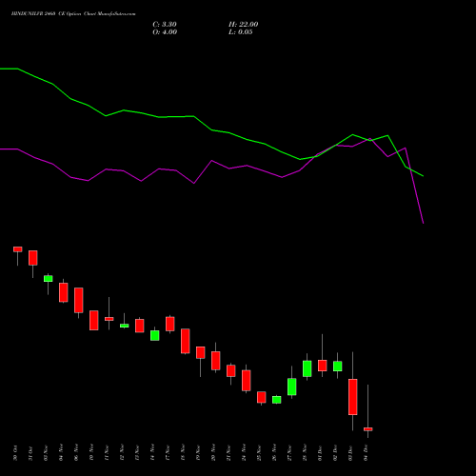Select the 11 Nov date label

pos(107,453)
